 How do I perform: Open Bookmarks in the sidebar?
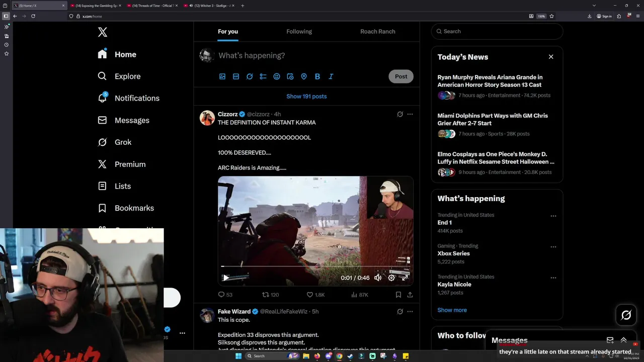coord(126,208)
